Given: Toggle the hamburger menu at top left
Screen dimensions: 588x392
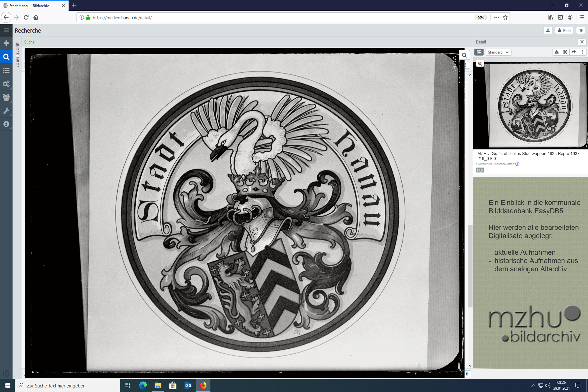Looking at the screenshot, I should coord(6,30).
